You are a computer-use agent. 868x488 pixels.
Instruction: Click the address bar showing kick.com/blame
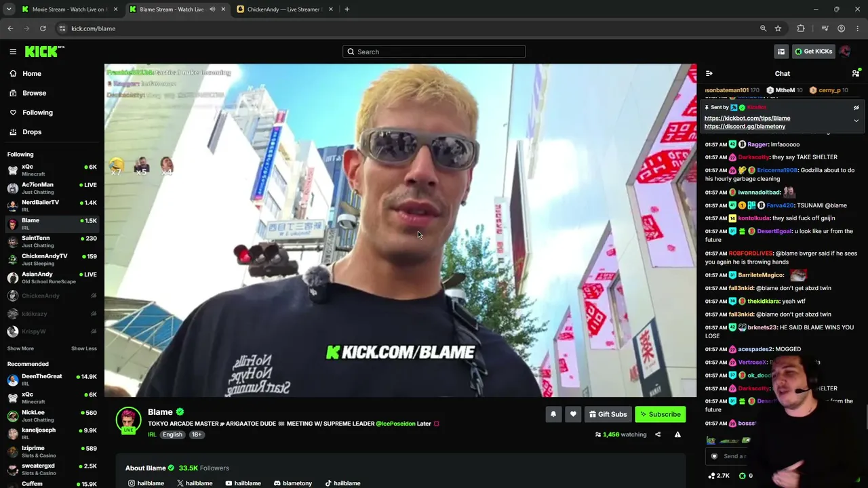point(407,28)
